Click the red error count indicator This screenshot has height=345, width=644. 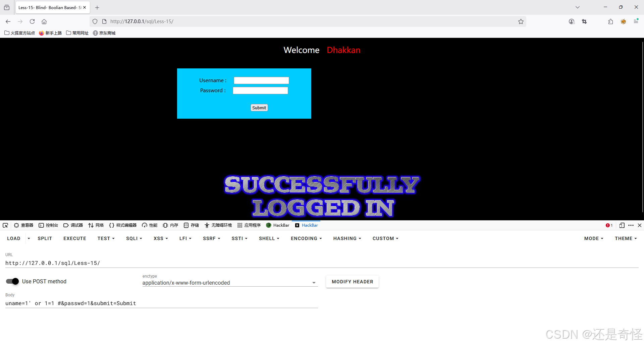(609, 225)
